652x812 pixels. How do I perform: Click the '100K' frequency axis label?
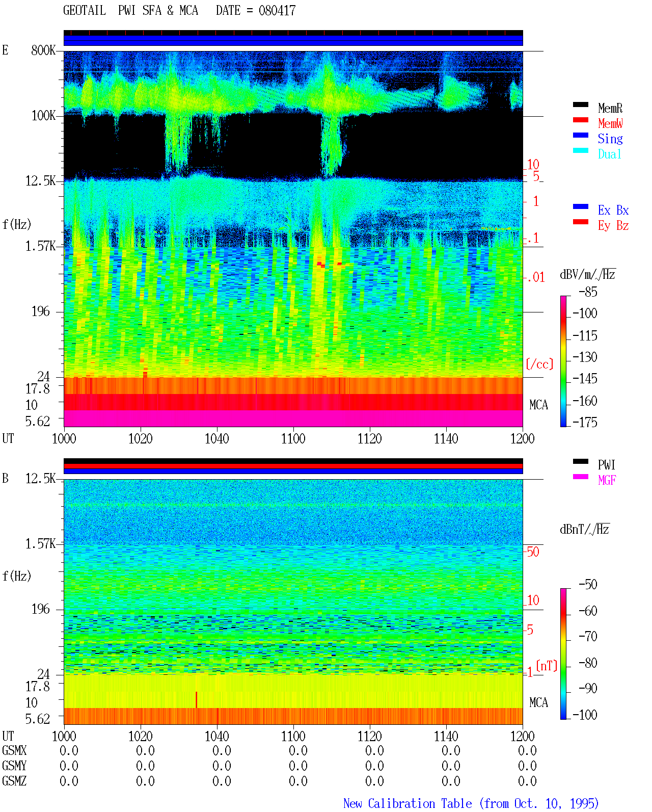click(43, 116)
